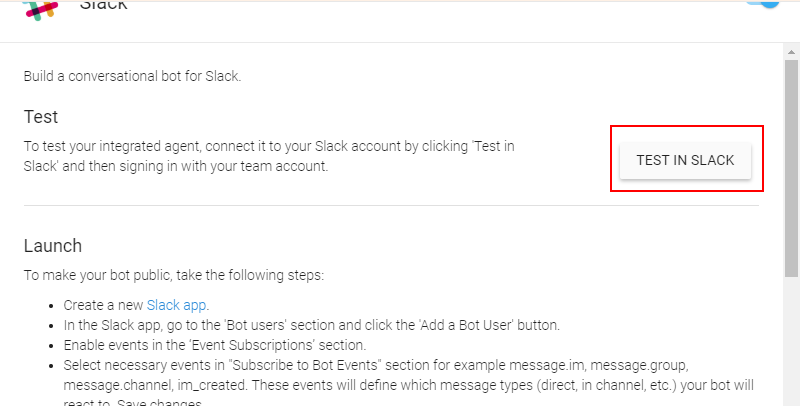Click the Slack logo icon
This screenshot has width=800, height=406.
(x=39, y=9)
